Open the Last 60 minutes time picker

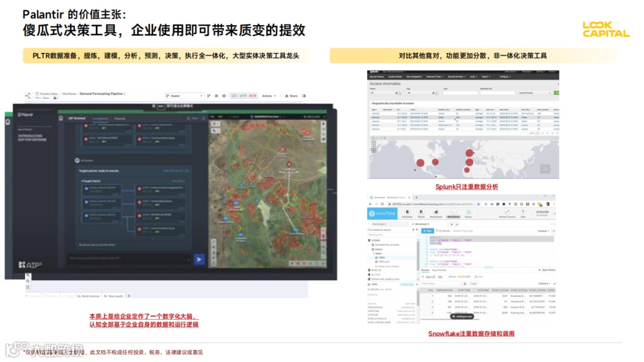(534, 93)
